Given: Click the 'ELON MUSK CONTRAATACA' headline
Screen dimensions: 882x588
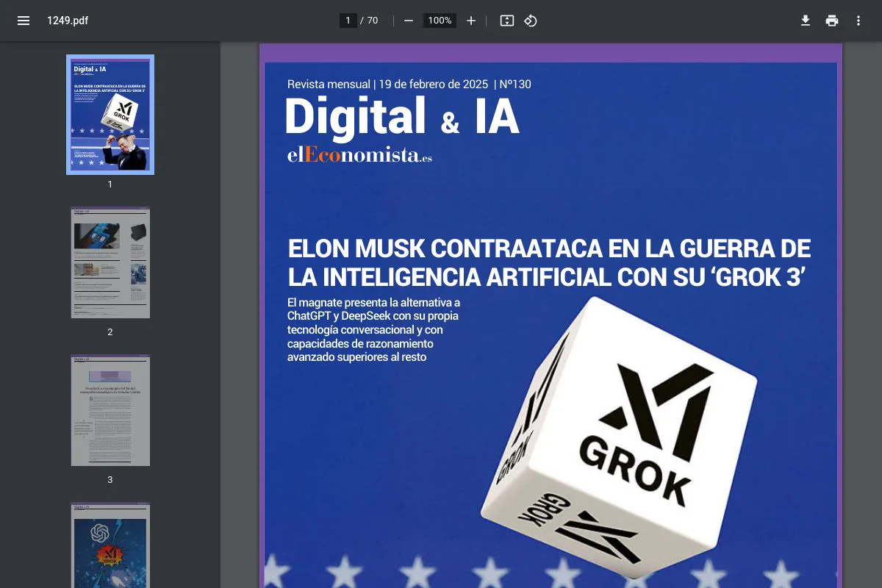Looking at the screenshot, I should click(549, 262).
